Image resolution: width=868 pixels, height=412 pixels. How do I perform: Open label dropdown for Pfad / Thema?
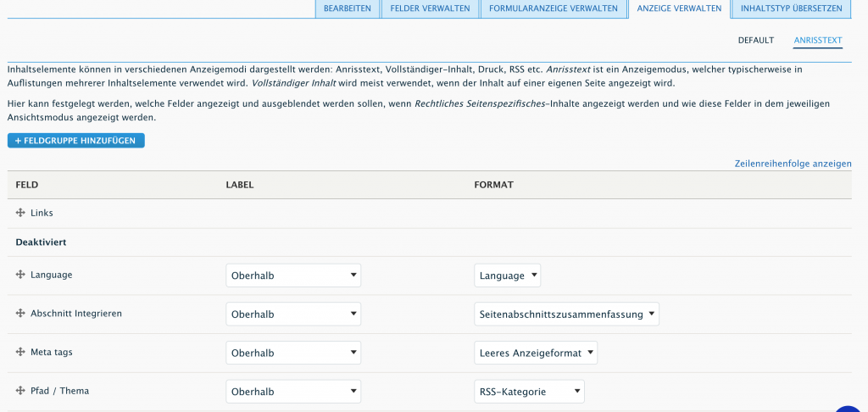pyautogui.click(x=293, y=392)
